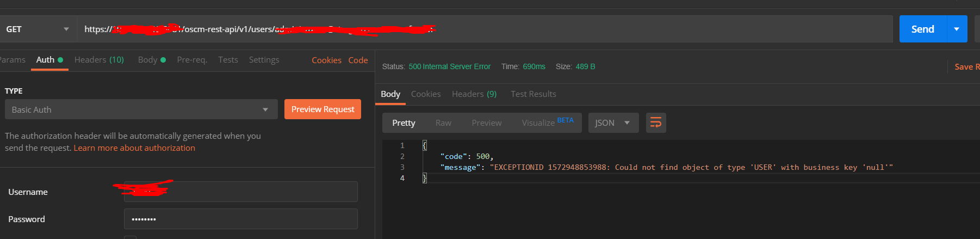Open the Tests tab
The width and height of the screenshot is (980, 239).
click(x=228, y=60)
